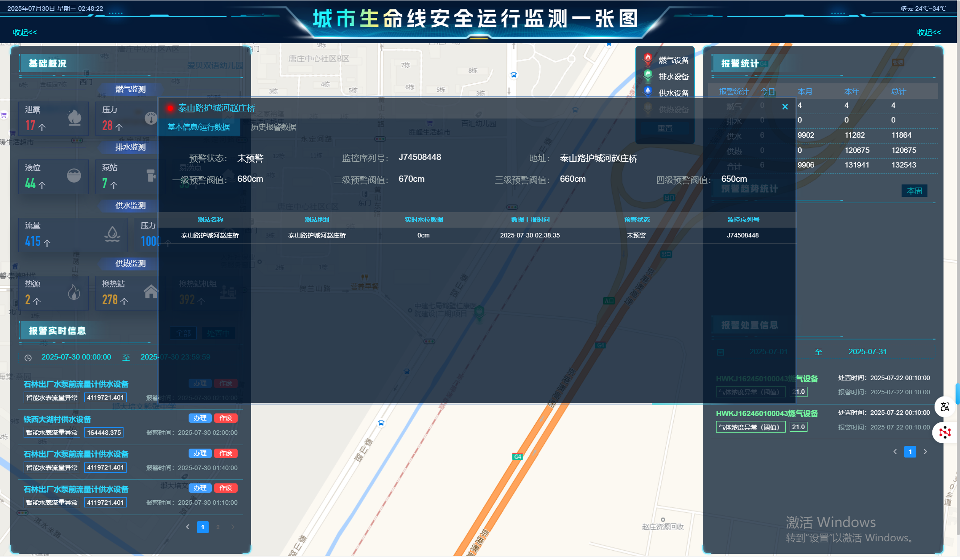The image size is (960, 560).
Task: Click 作废 button for 铁西大湖村供水设备 alarm
Action: click(226, 418)
